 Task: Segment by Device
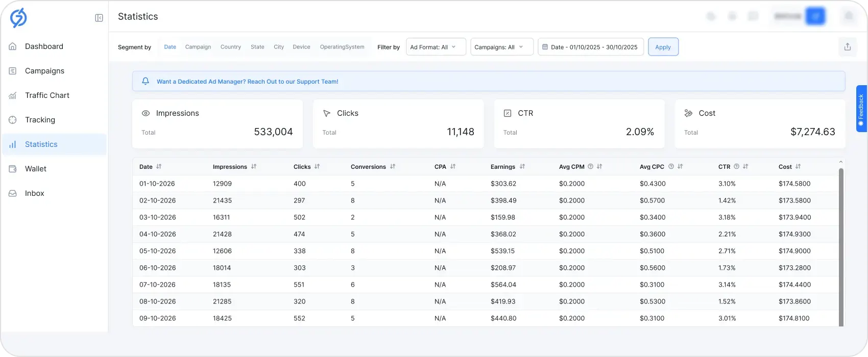tap(301, 47)
